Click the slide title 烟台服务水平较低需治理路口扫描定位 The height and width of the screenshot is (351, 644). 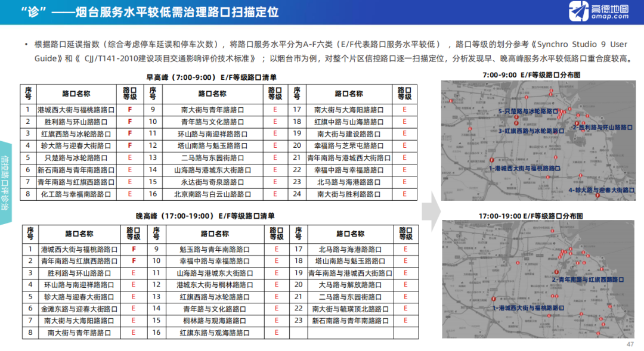[x=177, y=12]
